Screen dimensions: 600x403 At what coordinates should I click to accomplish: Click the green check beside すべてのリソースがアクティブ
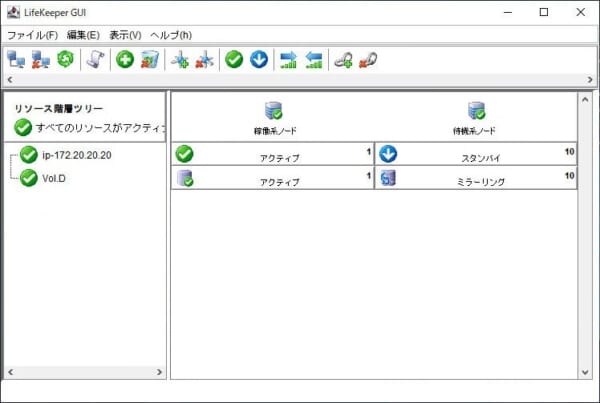pyautogui.click(x=23, y=127)
